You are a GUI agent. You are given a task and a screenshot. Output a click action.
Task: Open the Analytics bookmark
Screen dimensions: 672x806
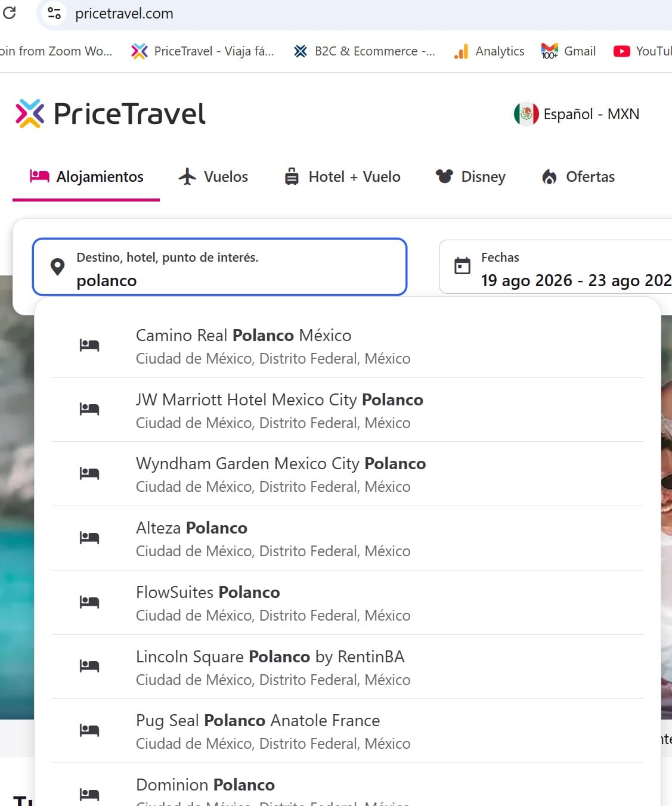click(x=489, y=51)
